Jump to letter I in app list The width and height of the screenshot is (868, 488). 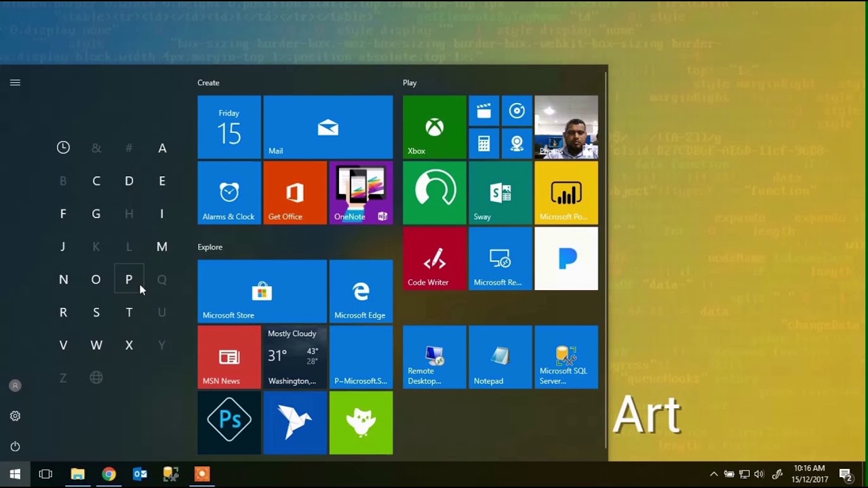(x=162, y=213)
